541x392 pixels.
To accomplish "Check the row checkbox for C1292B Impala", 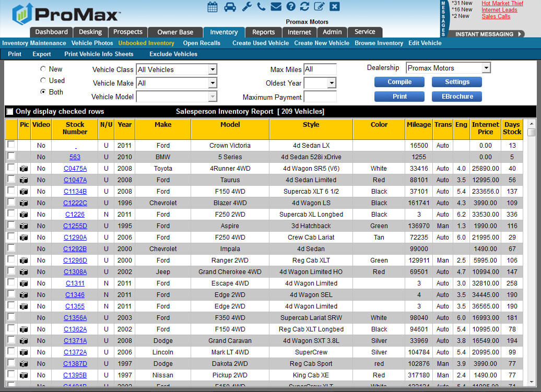I will point(11,247).
